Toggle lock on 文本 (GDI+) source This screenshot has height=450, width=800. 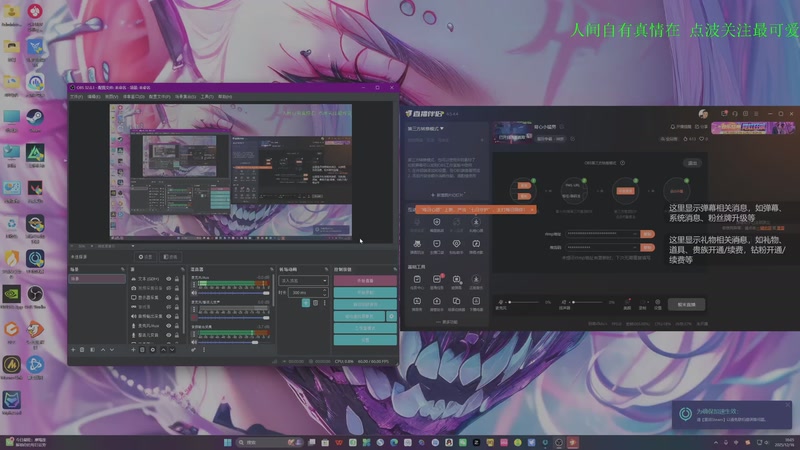click(x=177, y=279)
